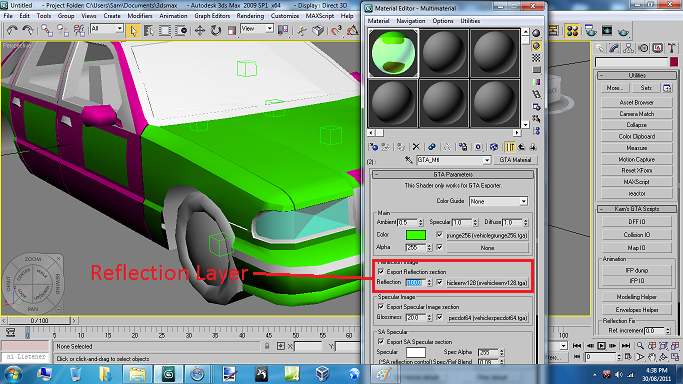Viewport: 683px width, 384px height.
Task: Open the Rendering menu
Action: tap(250, 16)
